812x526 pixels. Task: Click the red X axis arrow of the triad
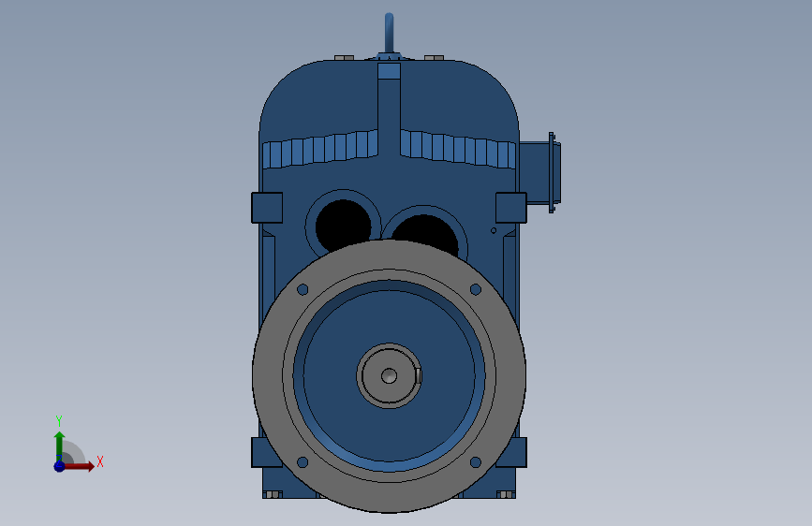tap(79, 466)
